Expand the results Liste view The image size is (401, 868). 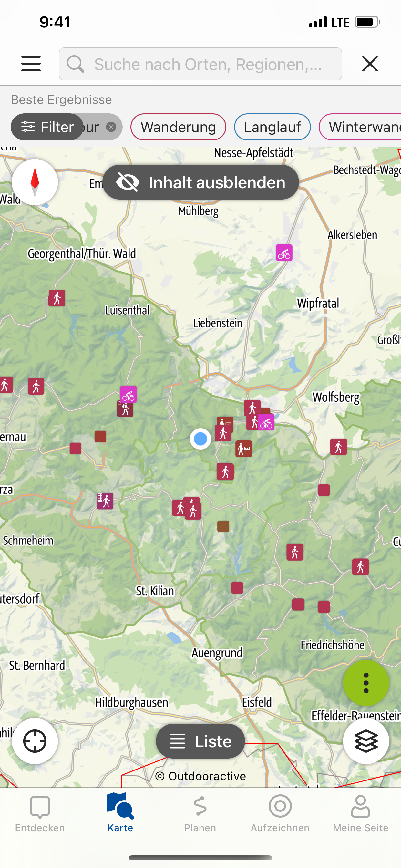(x=200, y=741)
